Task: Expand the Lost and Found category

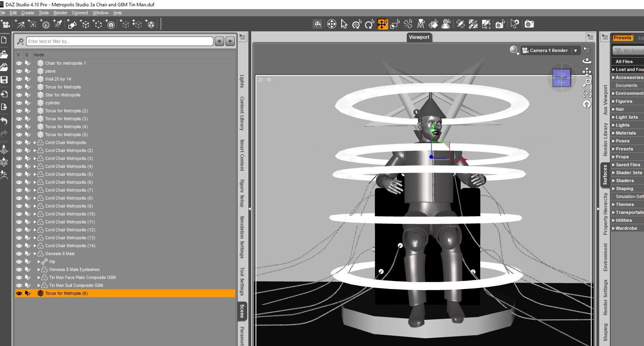Action: click(x=613, y=69)
